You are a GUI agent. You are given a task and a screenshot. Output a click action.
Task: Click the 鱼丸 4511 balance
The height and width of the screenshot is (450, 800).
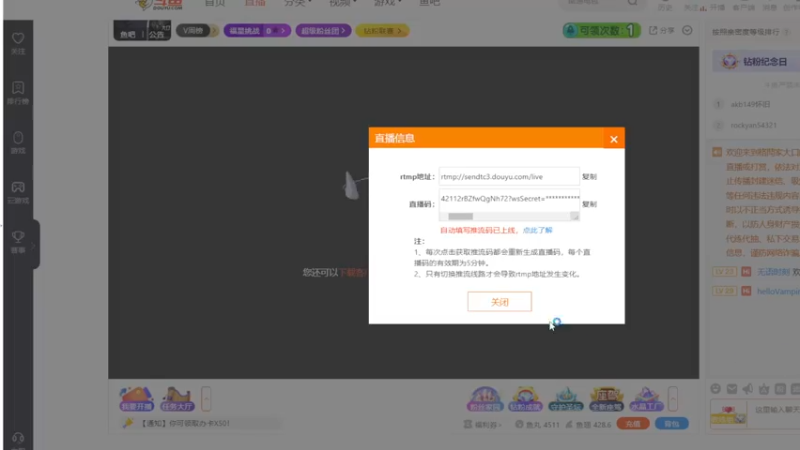click(x=537, y=424)
